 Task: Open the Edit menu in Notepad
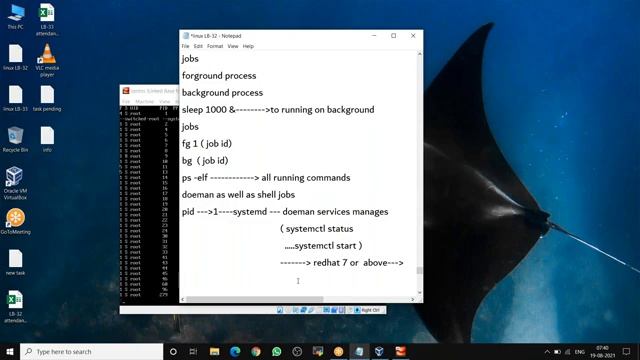[x=198, y=46]
